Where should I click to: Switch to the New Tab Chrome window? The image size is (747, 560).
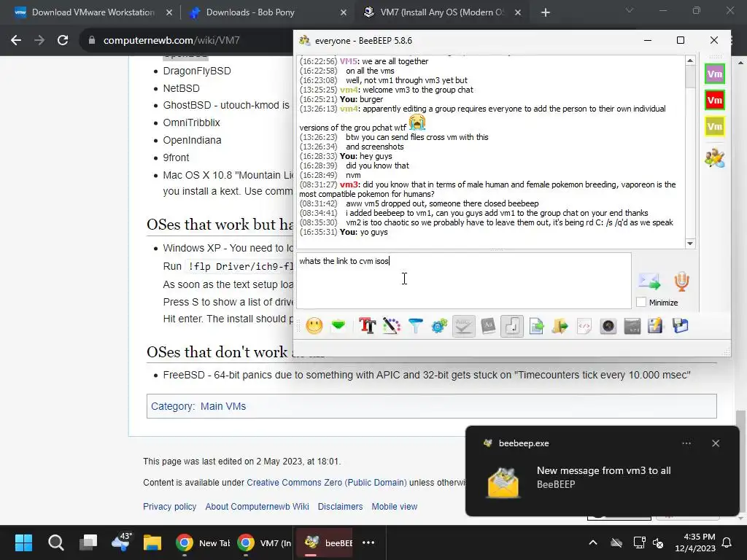pyautogui.click(x=203, y=542)
